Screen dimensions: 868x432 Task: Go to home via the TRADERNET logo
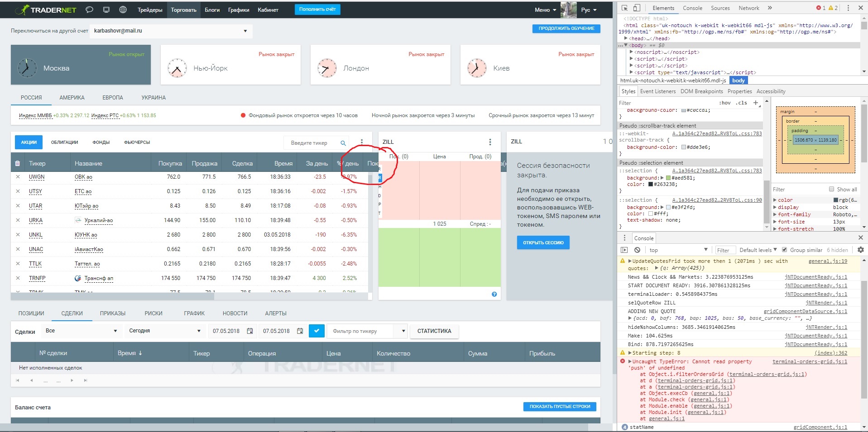[x=46, y=9]
